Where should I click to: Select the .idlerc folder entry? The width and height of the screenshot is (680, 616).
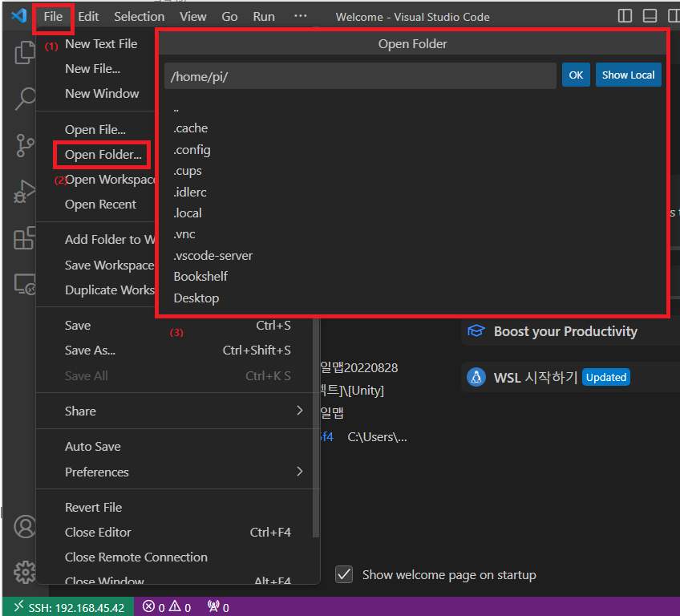(x=412, y=192)
